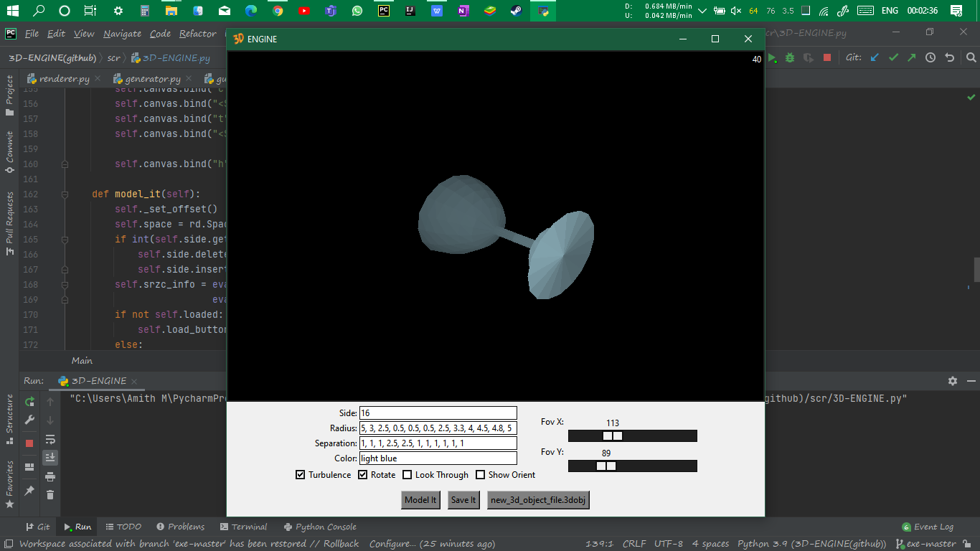Click the Model It button

tap(420, 500)
